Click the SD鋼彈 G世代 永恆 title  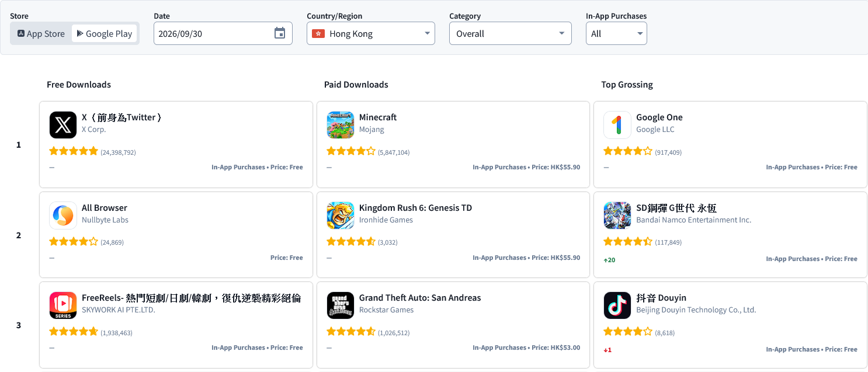pyautogui.click(x=676, y=208)
